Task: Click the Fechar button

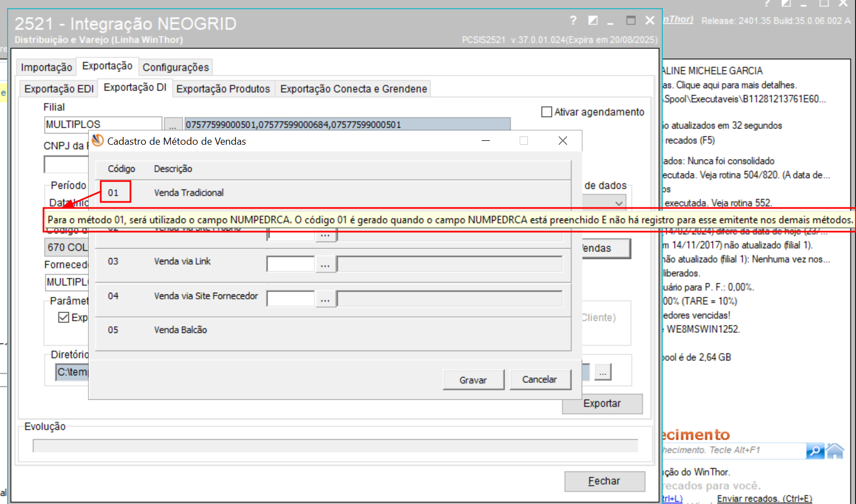Action: pyautogui.click(x=604, y=481)
